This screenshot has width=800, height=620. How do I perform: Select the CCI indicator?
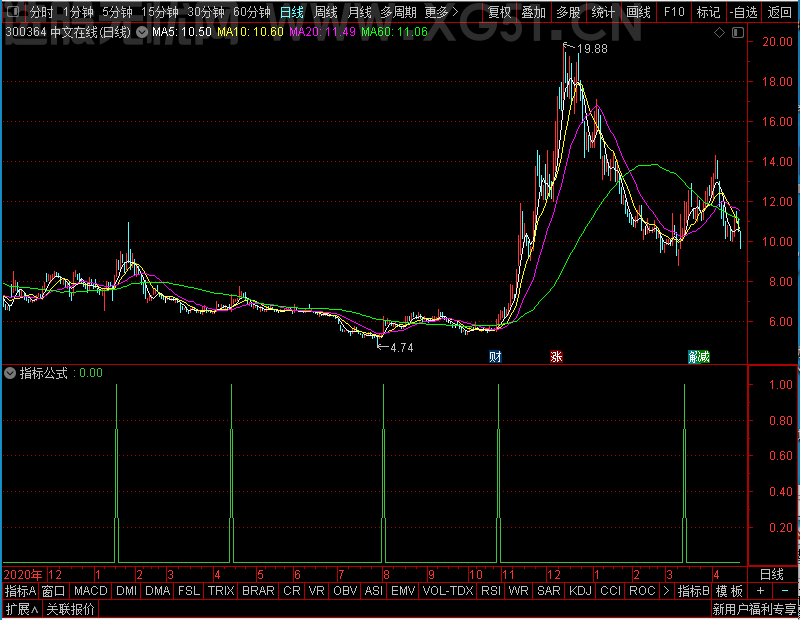[610, 591]
